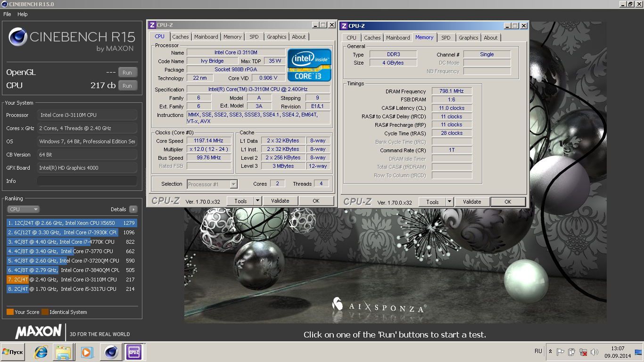Click the volume speaker tray icon
This screenshot has width=644, height=362.
[x=594, y=352]
